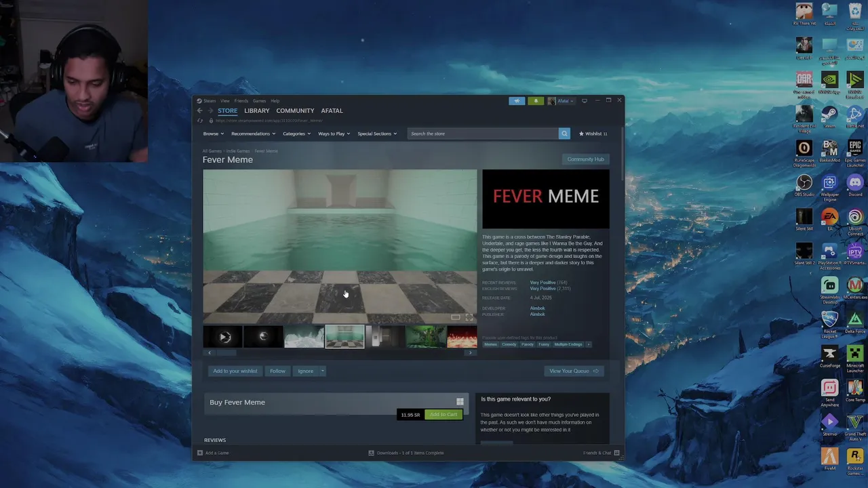Open the Streamlabs Desktop icon

[829, 291]
